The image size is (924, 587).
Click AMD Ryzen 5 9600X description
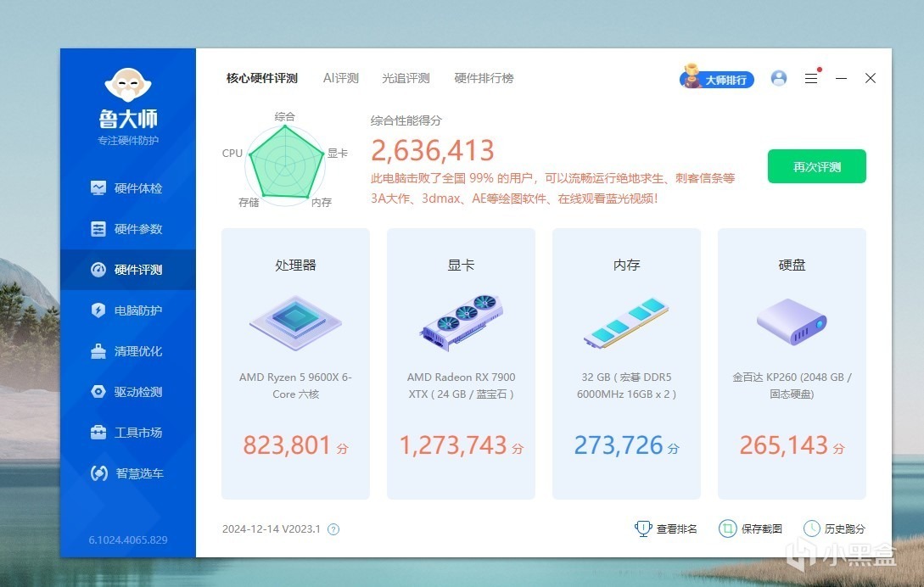[295, 385]
